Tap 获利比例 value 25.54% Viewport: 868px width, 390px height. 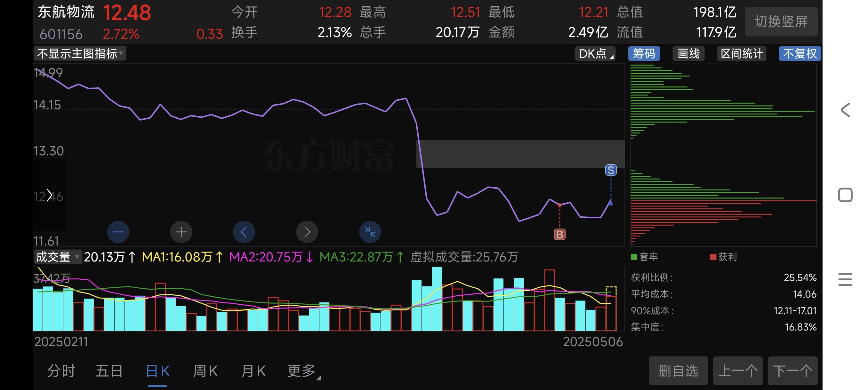pyautogui.click(x=800, y=277)
